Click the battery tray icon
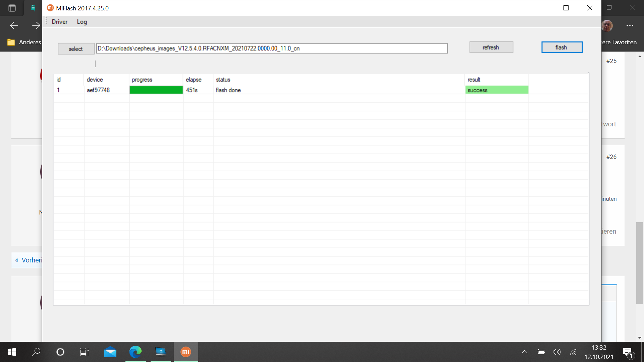 pos(540,352)
